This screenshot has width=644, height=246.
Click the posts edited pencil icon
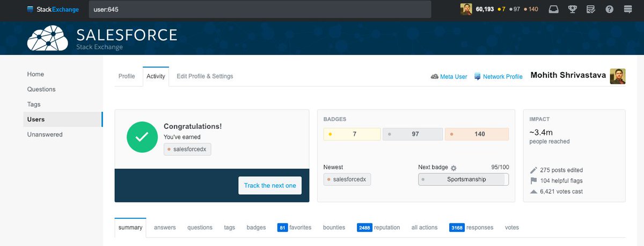click(x=533, y=170)
